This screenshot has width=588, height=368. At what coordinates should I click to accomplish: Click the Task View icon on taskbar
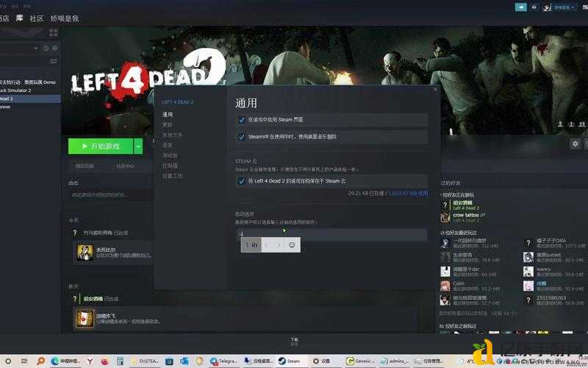click(x=24, y=361)
